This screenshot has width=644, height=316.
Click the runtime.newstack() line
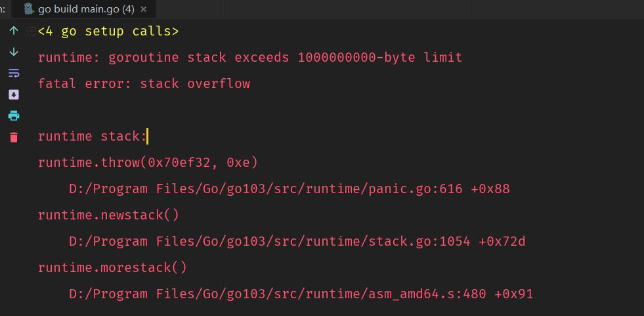coord(108,215)
